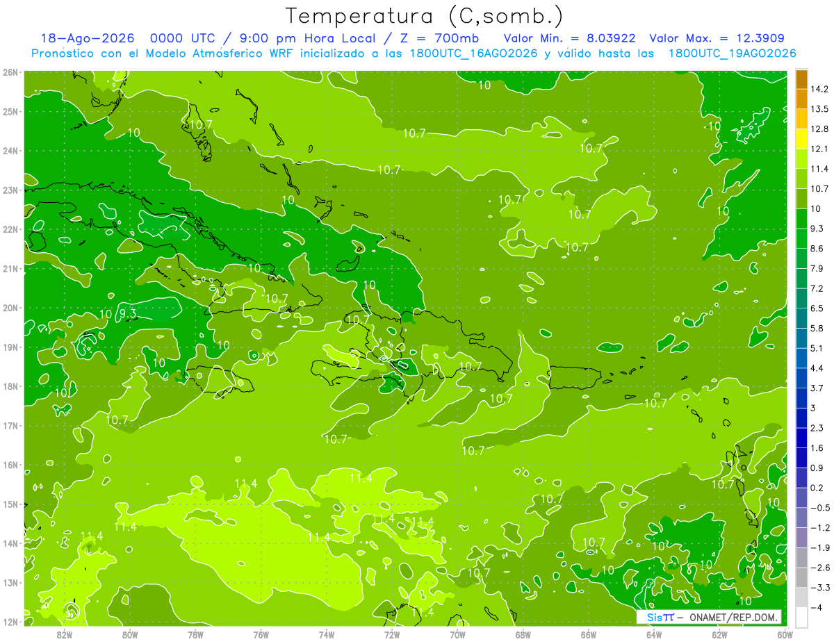Image resolution: width=834 pixels, height=644 pixels.
Task: Click the Sisπ logo in the map corner
Action: (x=660, y=618)
